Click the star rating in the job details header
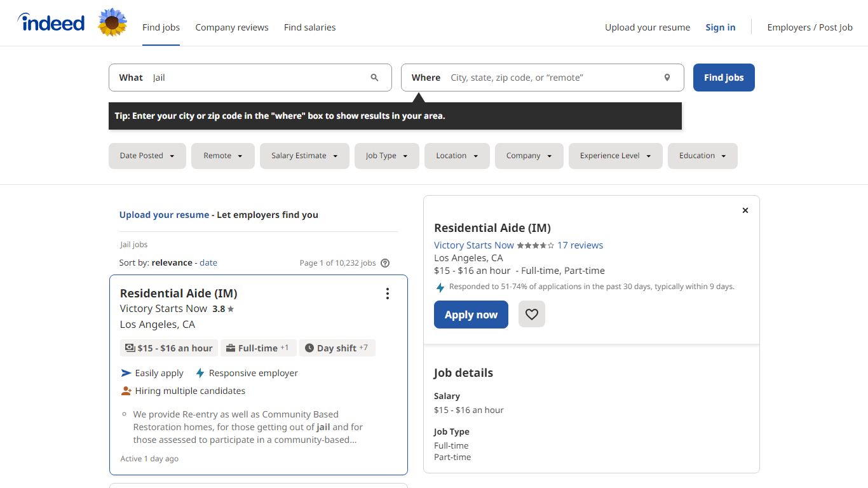Screen dimensions: 868x488 (x=535, y=245)
